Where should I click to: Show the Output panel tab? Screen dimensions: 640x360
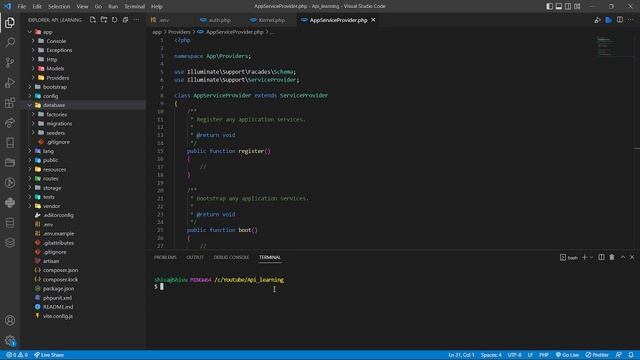[195, 258]
